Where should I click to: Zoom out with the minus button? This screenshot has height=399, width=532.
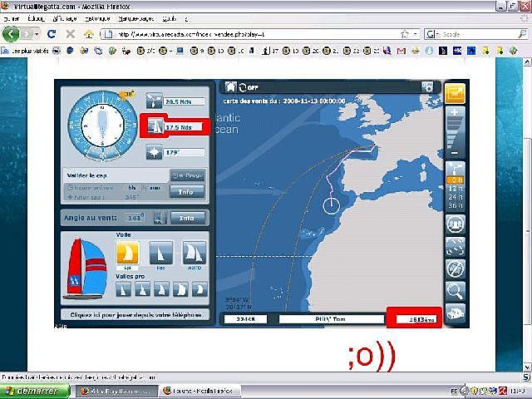[x=455, y=153]
